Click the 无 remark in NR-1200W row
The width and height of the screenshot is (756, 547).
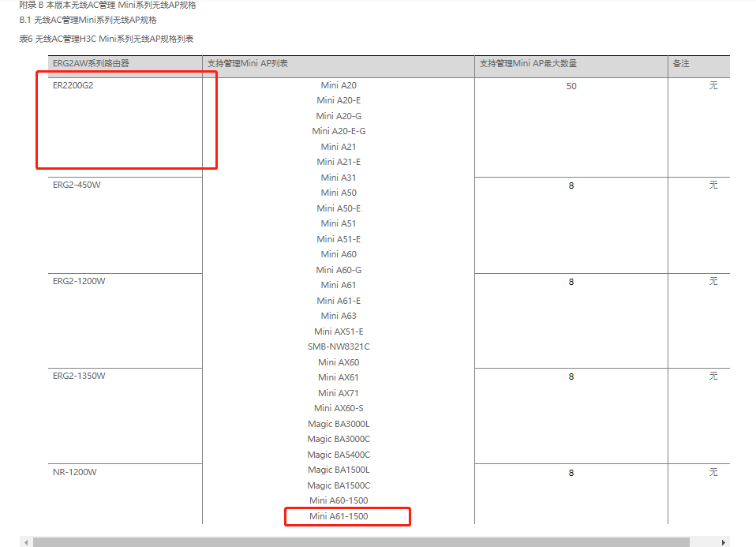(x=713, y=472)
